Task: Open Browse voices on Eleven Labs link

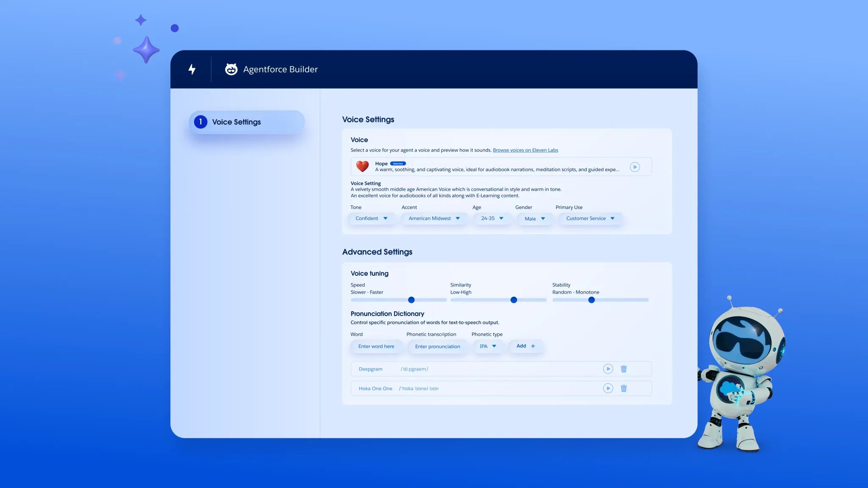Action: (525, 150)
